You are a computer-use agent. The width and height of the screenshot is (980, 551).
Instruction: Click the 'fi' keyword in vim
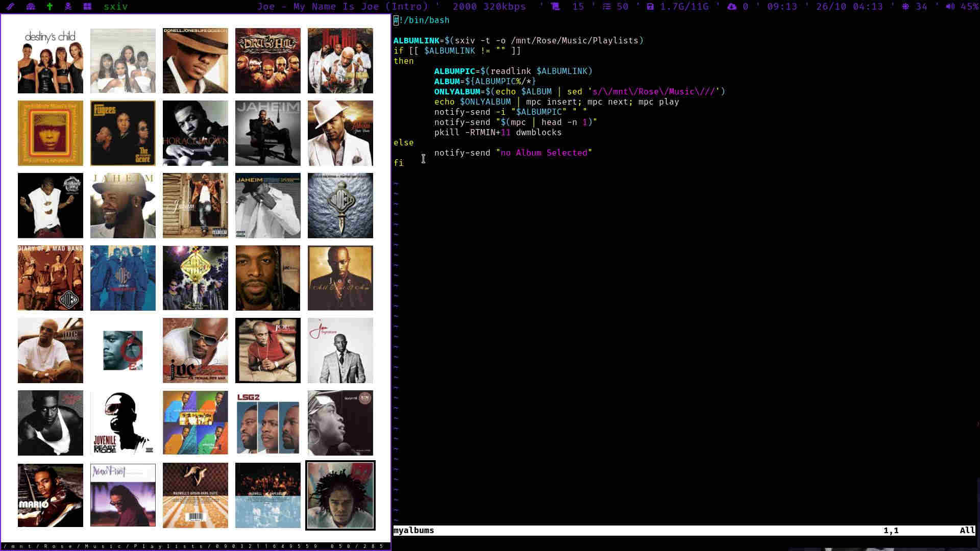[x=399, y=163]
